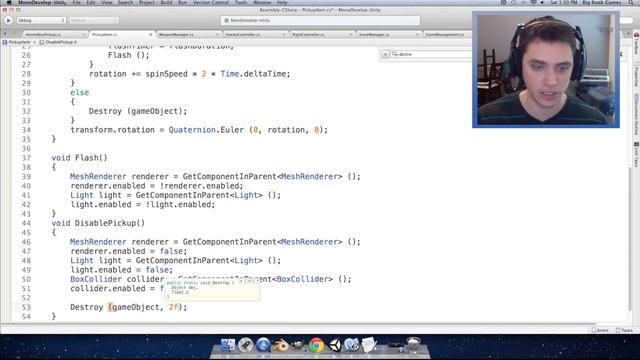
Task: Open the Trash in the dock
Action: (413, 345)
